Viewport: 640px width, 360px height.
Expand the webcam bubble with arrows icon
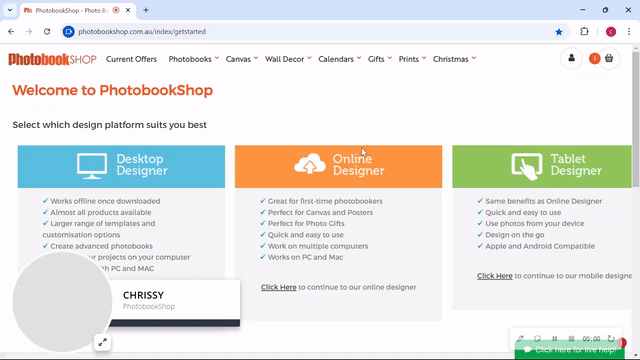(x=102, y=342)
